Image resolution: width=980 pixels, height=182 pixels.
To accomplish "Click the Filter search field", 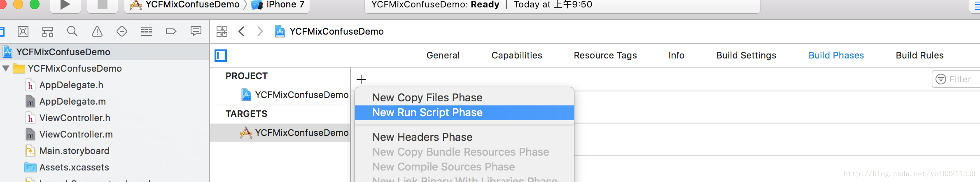I will [x=956, y=79].
